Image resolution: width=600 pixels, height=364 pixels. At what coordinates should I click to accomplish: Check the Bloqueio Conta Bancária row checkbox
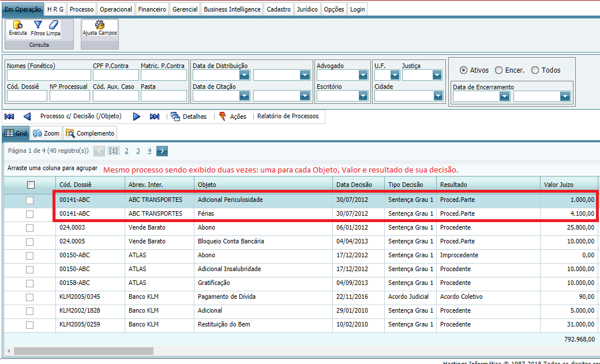[29, 242]
